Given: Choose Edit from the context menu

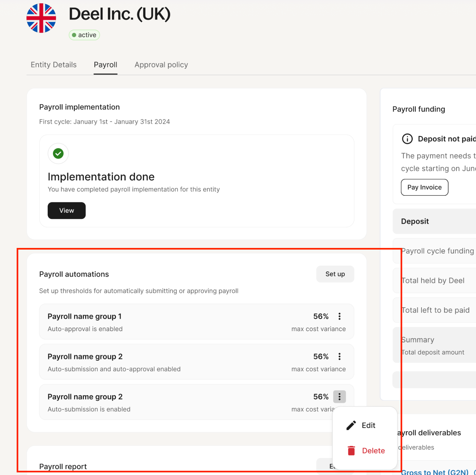Looking at the screenshot, I should tap(369, 425).
